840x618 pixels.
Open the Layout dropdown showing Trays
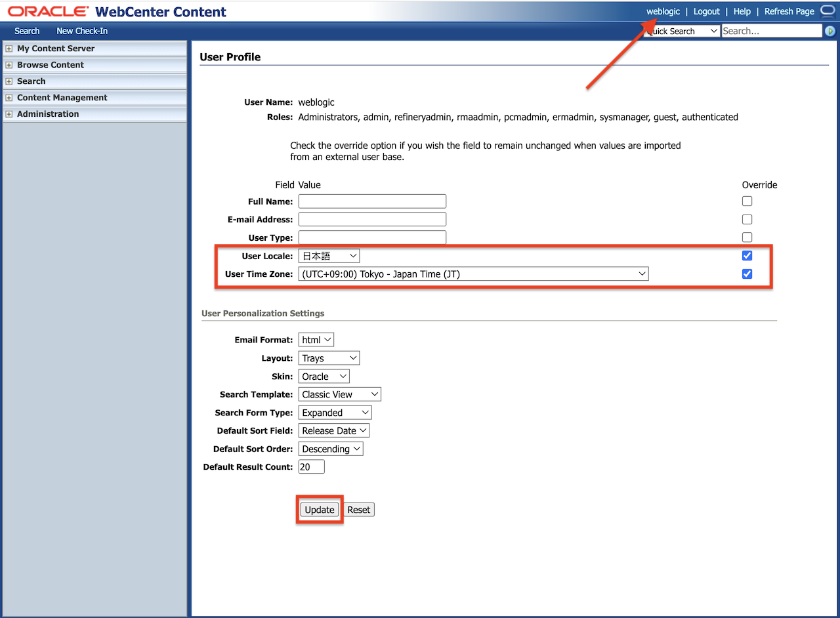pos(329,358)
